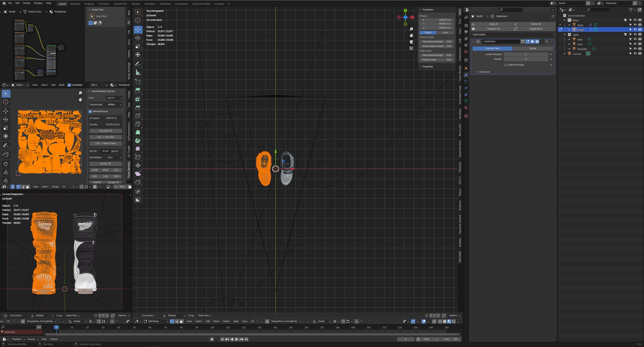Open the Add Modifier dropdown
Image resolution: width=644 pixels, height=347 pixels.
(x=513, y=35)
